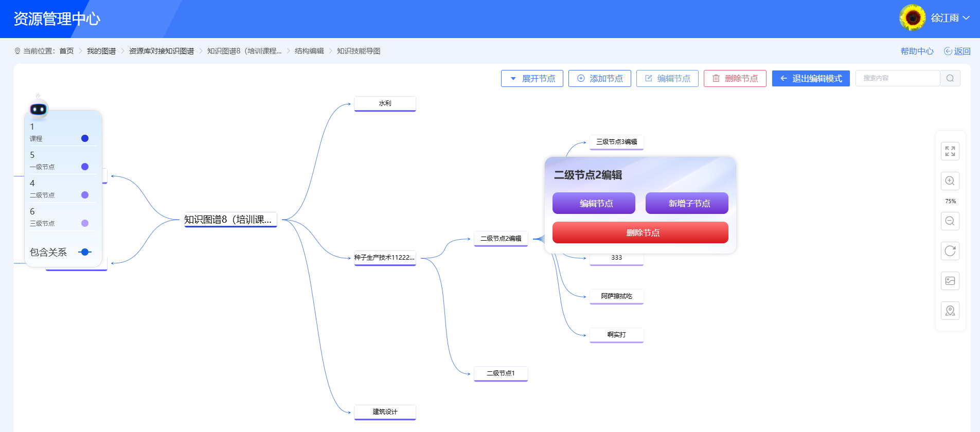Click the search magnifier icon

point(950,78)
